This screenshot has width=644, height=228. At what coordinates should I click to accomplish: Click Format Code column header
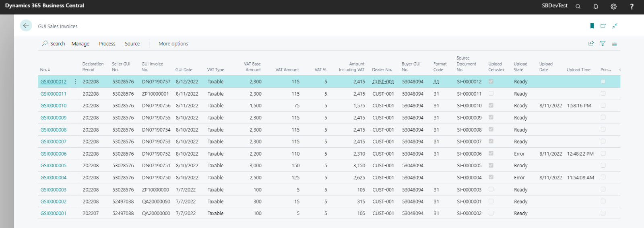click(x=440, y=67)
